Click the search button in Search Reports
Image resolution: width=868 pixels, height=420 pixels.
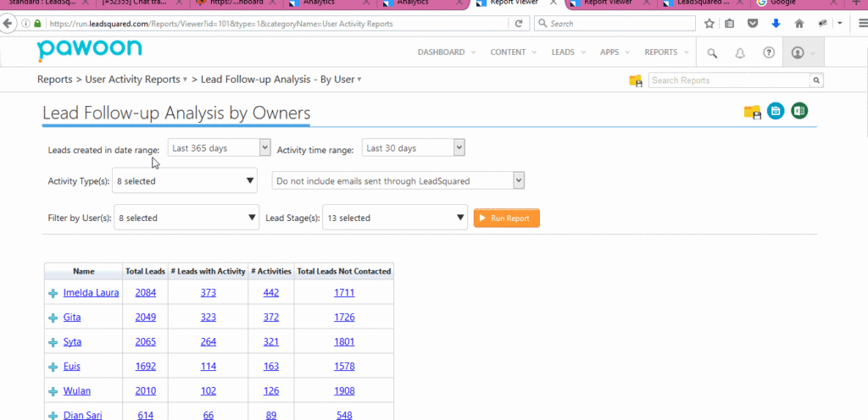pyautogui.click(x=816, y=80)
